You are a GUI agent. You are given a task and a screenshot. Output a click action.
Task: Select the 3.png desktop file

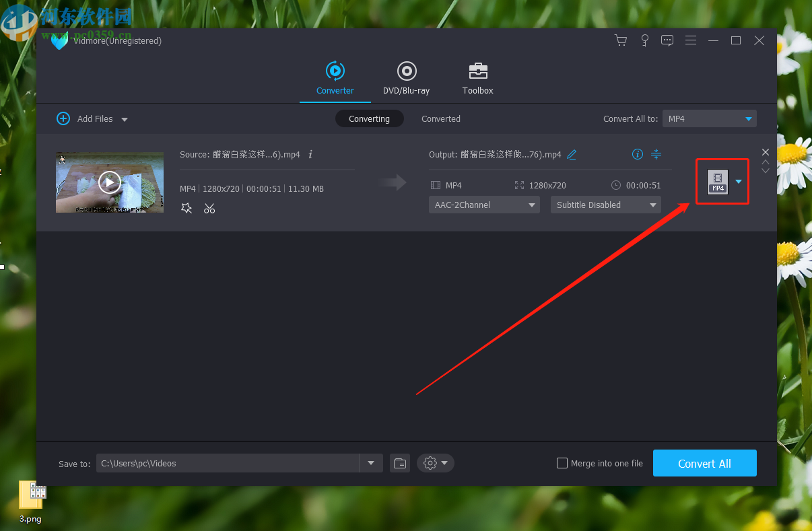click(30, 503)
